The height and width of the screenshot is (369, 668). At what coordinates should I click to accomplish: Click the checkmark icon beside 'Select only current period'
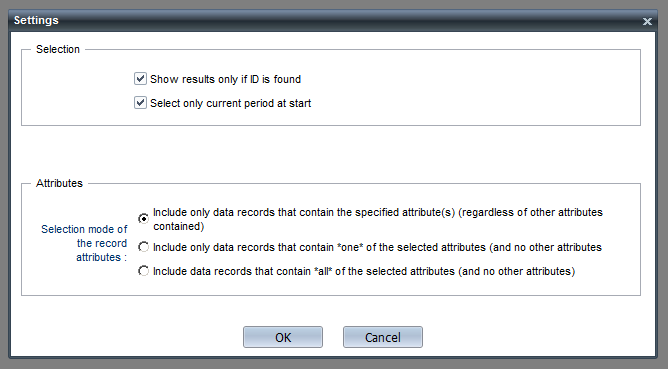[141, 103]
